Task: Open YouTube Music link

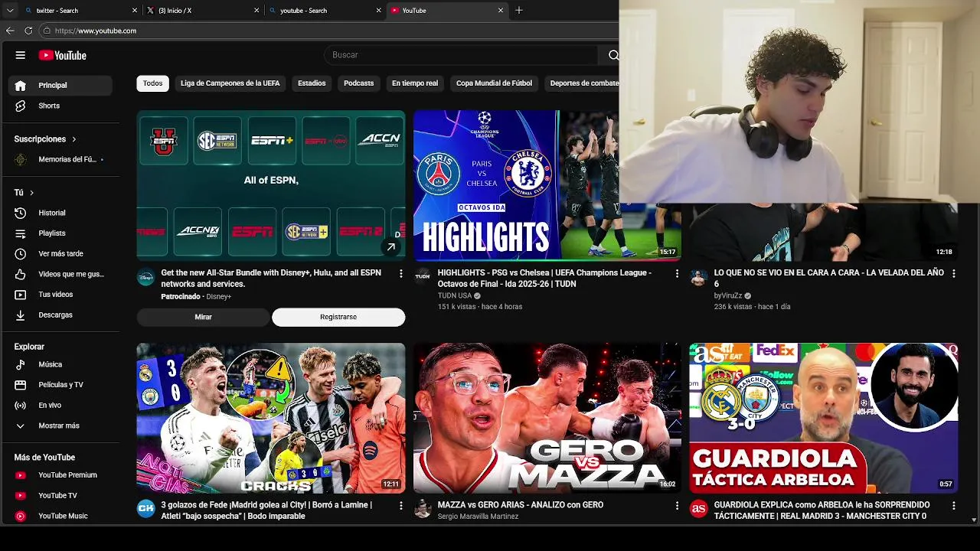Action: (x=60, y=516)
